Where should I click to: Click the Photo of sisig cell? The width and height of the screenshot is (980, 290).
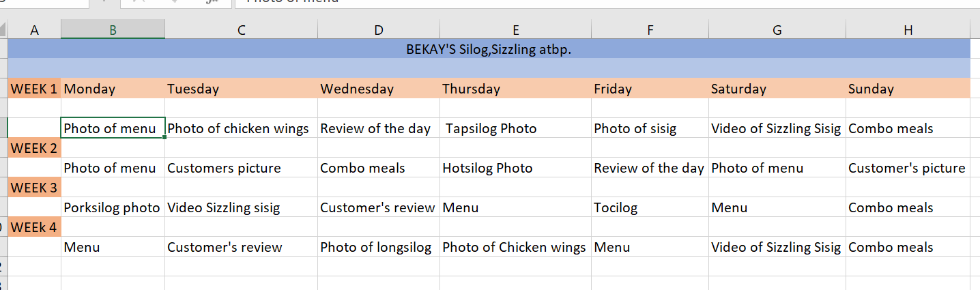tap(650, 128)
